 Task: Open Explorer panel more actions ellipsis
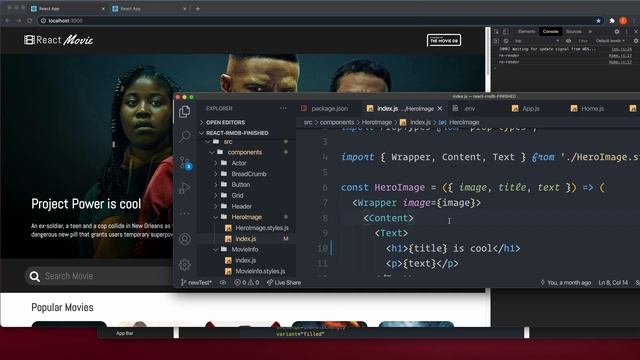click(283, 108)
